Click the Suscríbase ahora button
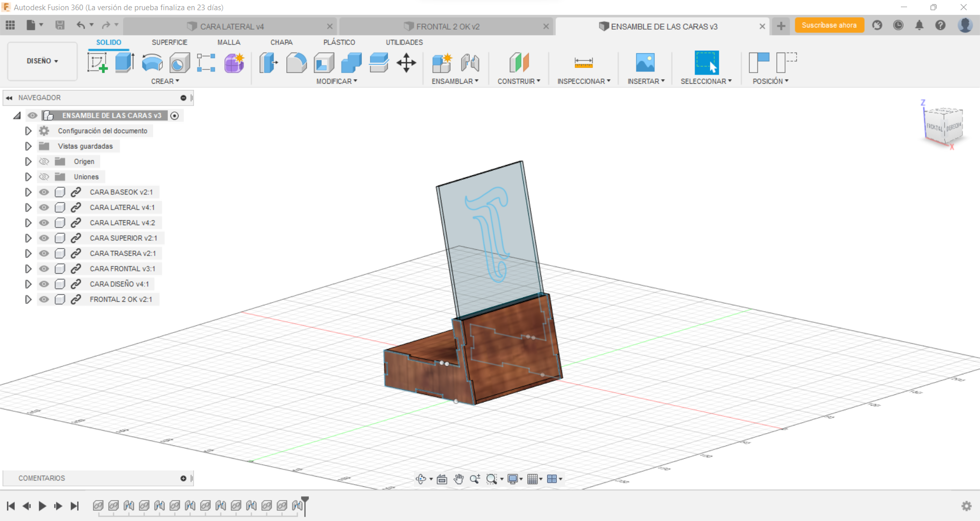 tap(829, 25)
